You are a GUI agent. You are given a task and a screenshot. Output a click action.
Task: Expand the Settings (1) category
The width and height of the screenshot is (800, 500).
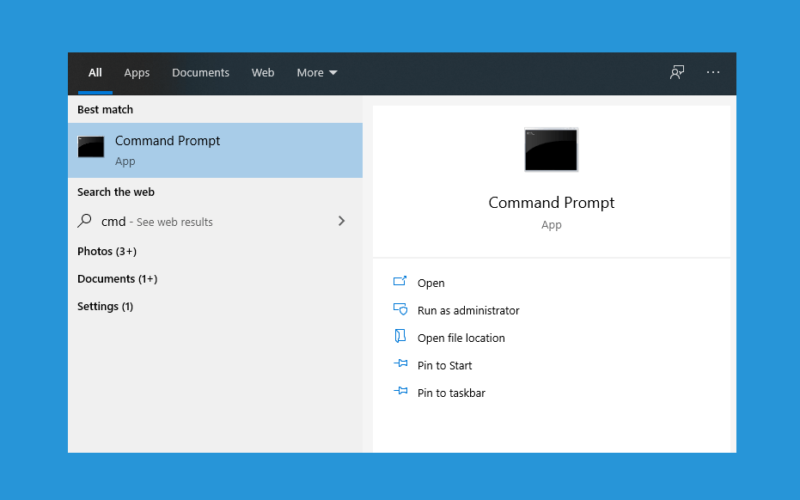(105, 306)
